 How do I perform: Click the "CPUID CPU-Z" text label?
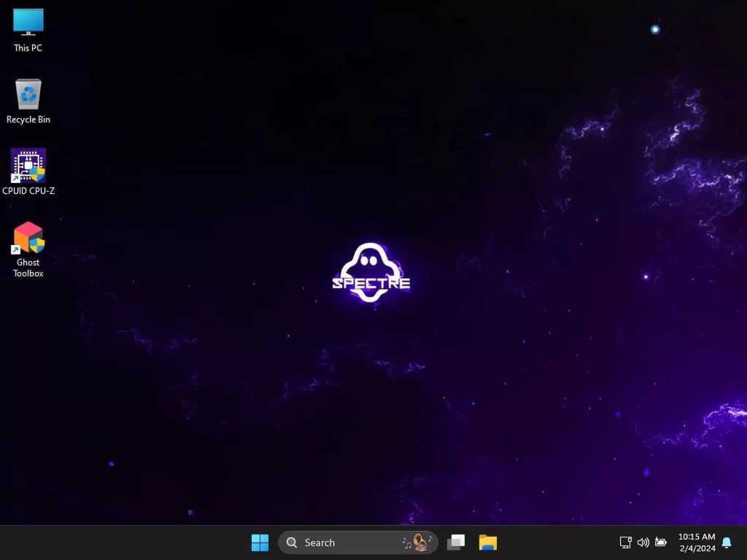click(28, 191)
